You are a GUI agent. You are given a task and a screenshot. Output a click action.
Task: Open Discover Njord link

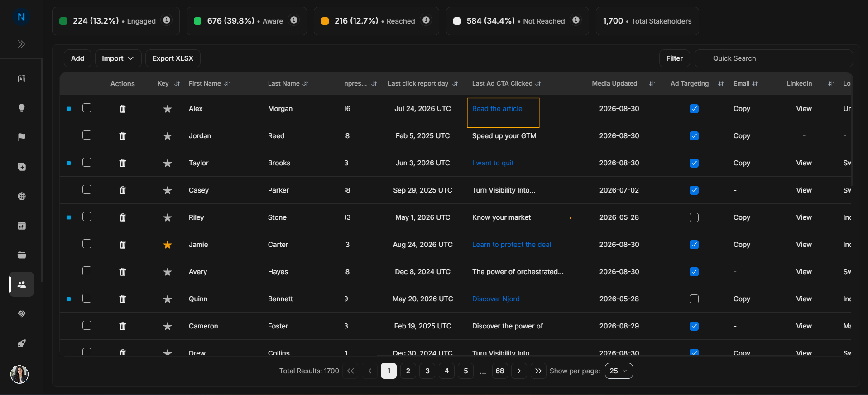[x=496, y=299]
